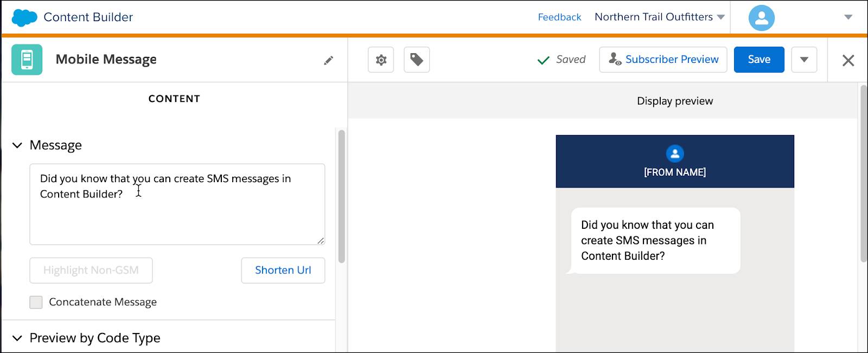The image size is (868, 353).
Task: Click the Mobile Message phone icon
Action: pos(27,60)
